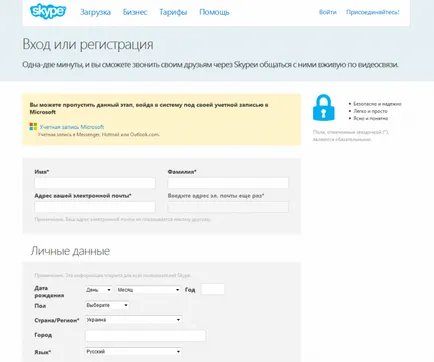The image size is (434, 362).
Task: Focus the Адрес вашей электронной почты field
Action: [x=95, y=207]
